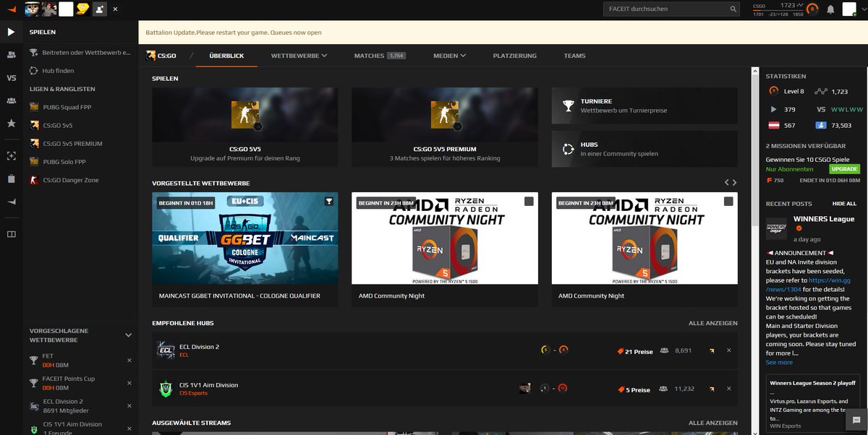
Task: Click the yellow character avatar in party bar
Action: [82, 9]
